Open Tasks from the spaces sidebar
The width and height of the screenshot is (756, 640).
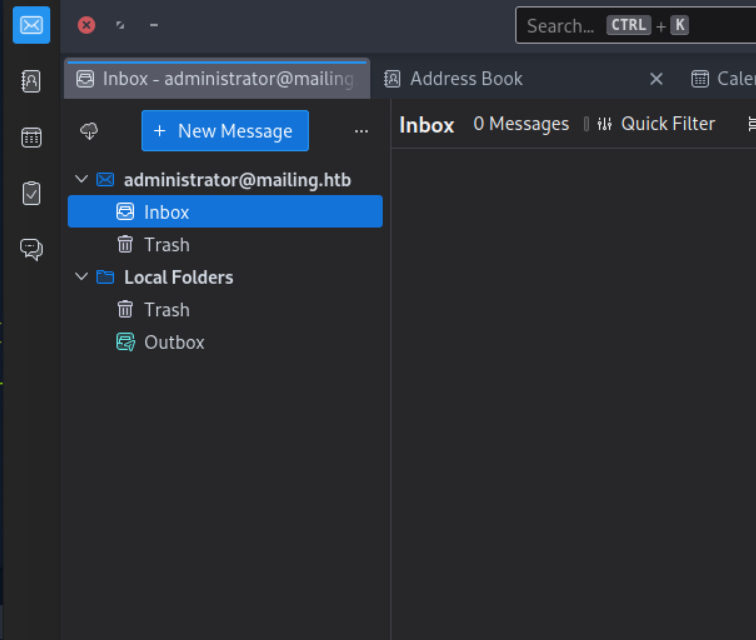point(31,193)
